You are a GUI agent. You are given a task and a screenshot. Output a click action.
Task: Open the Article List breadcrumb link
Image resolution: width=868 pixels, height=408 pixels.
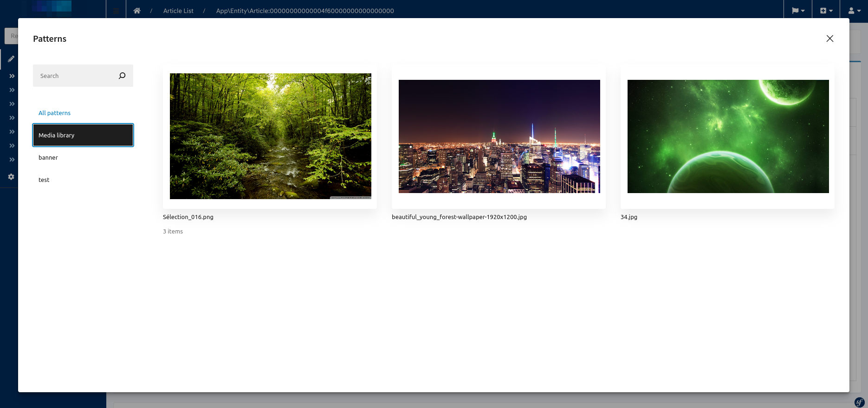click(178, 11)
